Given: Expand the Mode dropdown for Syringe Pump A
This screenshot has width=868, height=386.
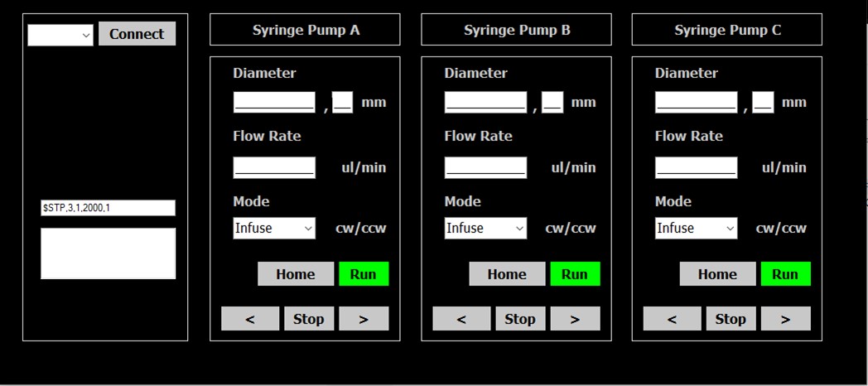Looking at the screenshot, I should click(x=274, y=228).
